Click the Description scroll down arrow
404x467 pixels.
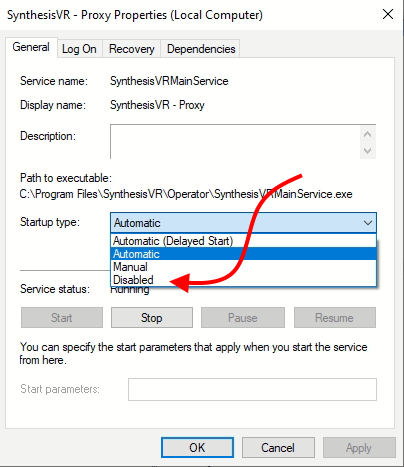(x=368, y=151)
